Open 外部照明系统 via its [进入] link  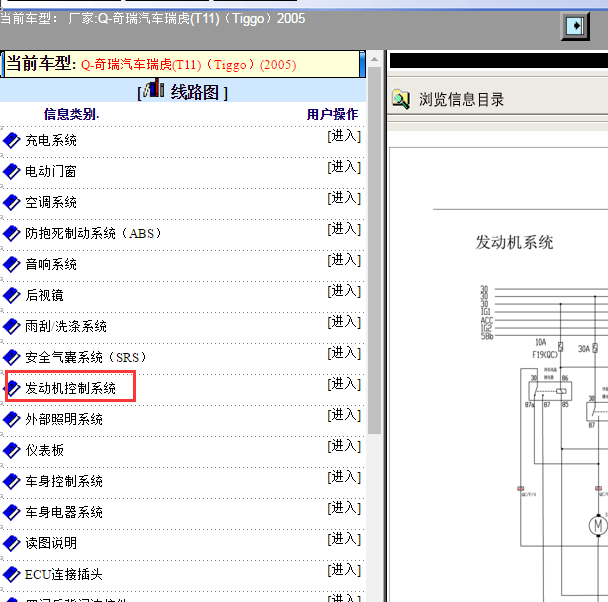tap(344, 415)
